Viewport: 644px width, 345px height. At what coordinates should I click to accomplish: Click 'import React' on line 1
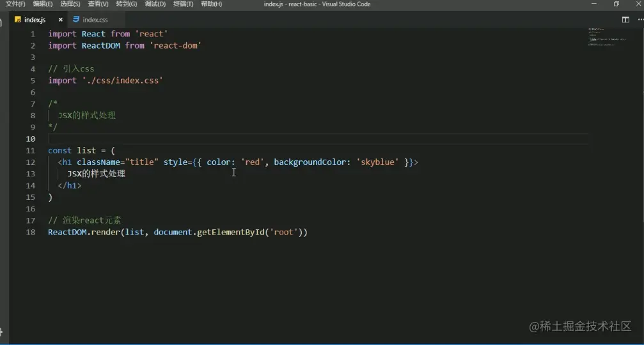tap(77, 34)
